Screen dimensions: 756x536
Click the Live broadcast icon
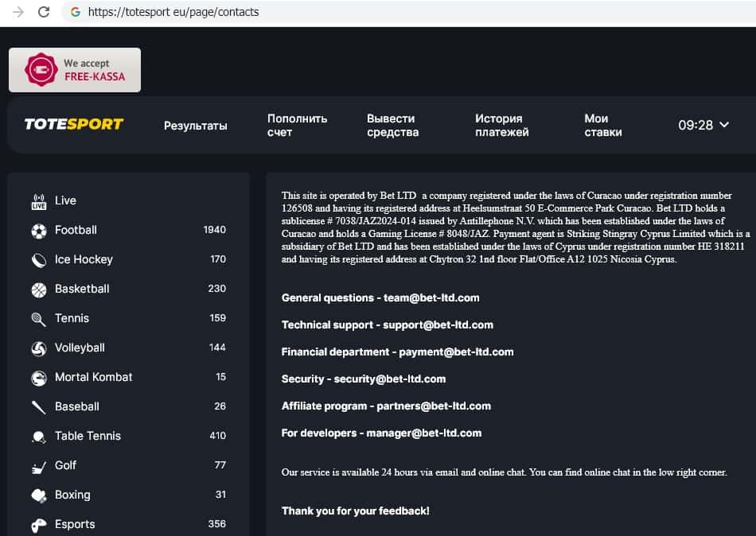(38, 201)
